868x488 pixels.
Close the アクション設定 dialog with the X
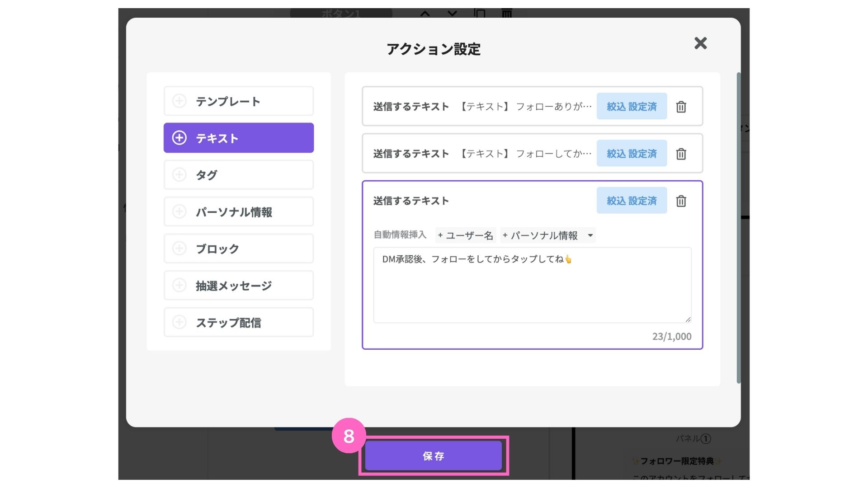coord(700,43)
